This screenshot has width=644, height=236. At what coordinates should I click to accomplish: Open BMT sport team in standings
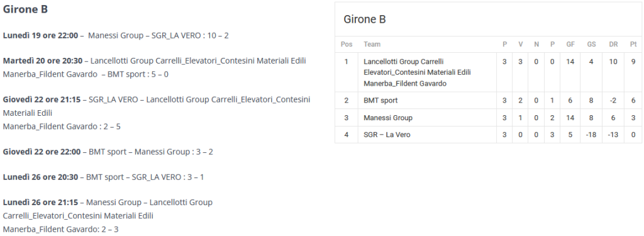click(380, 100)
